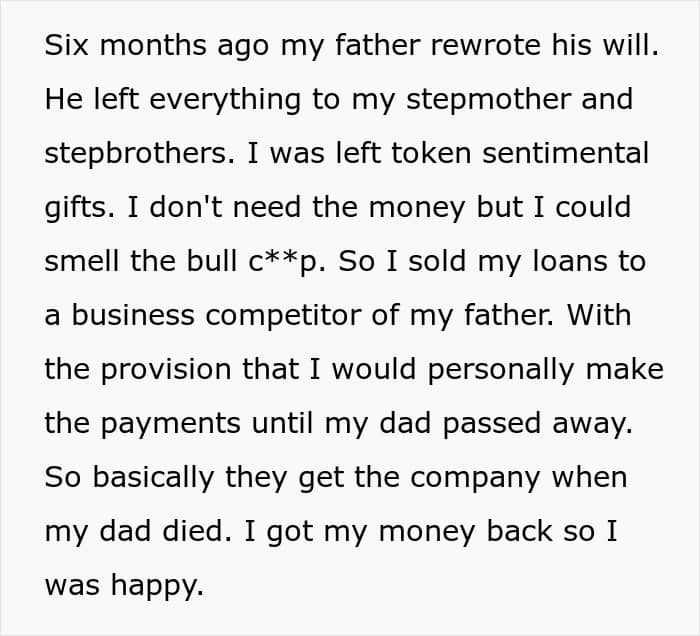Click the censored word "c**p"

coord(306,262)
